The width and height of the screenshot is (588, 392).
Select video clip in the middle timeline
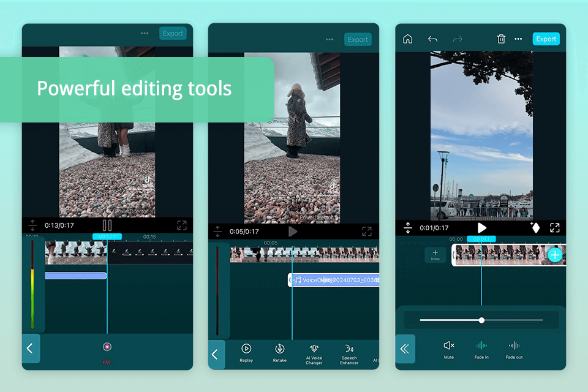click(304, 254)
